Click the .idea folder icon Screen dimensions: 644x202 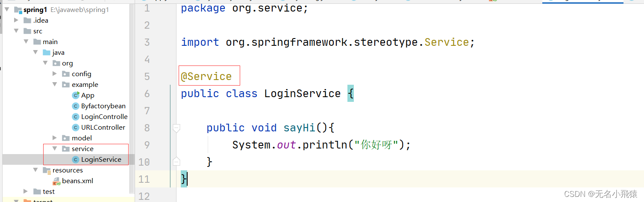(x=27, y=20)
